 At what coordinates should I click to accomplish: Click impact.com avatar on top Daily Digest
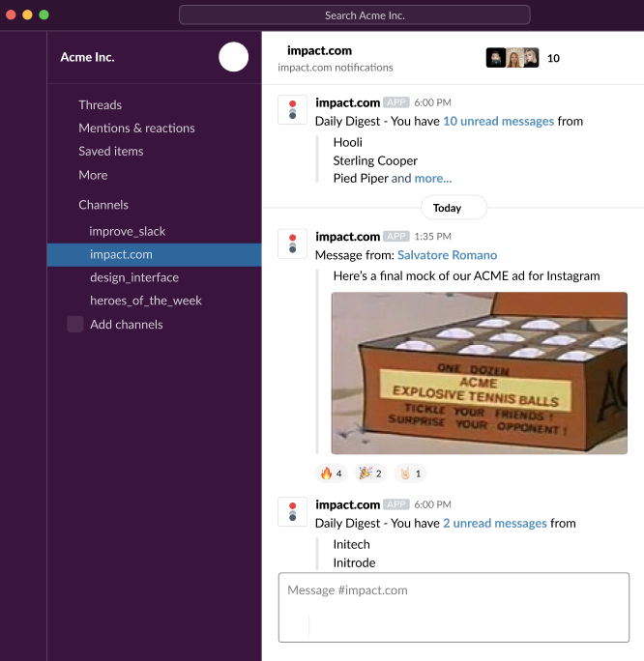[x=292, y=110]
